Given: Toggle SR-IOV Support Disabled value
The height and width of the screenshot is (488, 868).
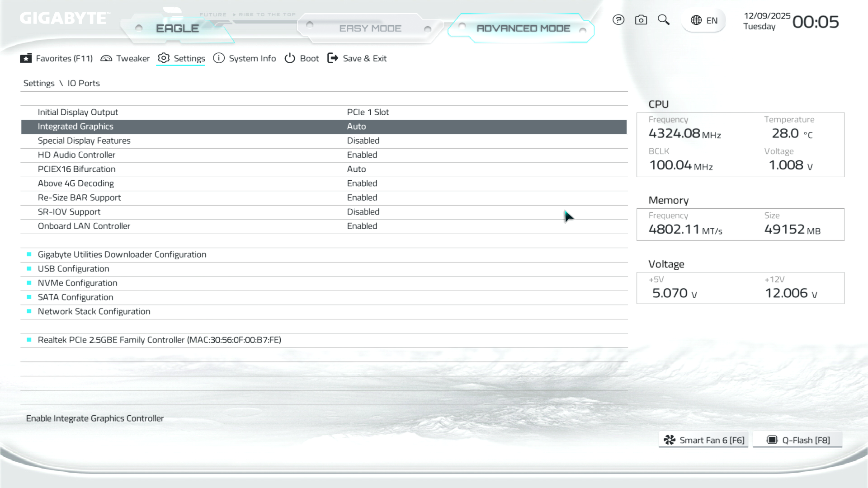Looking at the screenshot, I should point(363,212).
